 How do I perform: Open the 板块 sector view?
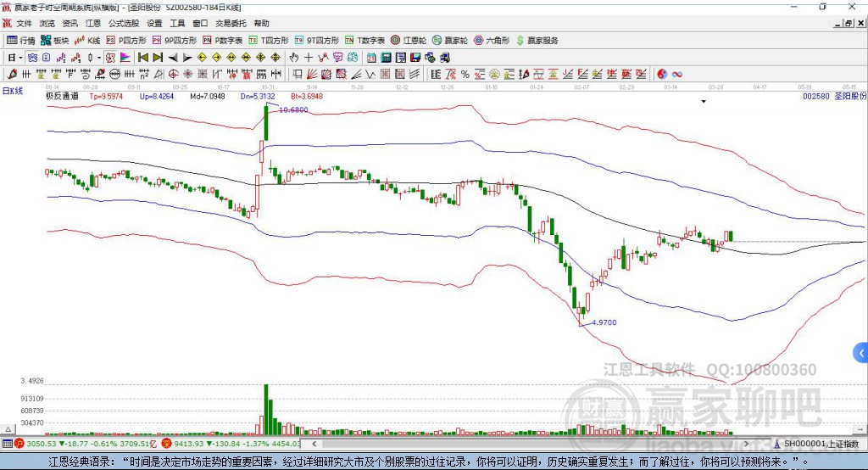(x=55, y=41)
